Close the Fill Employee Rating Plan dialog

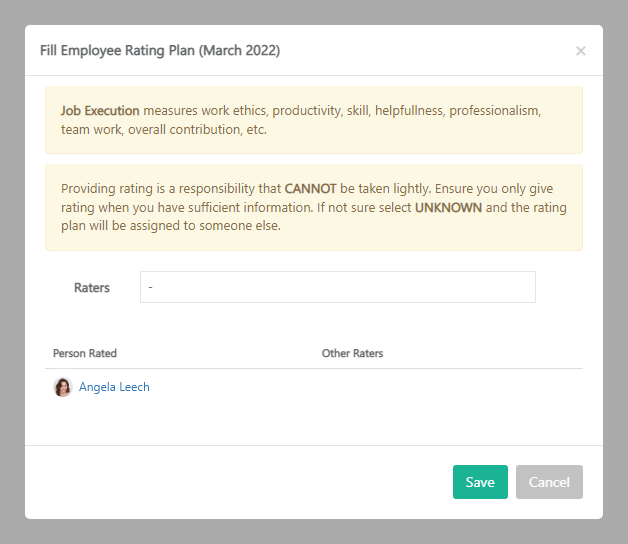[x=580, y=51]
